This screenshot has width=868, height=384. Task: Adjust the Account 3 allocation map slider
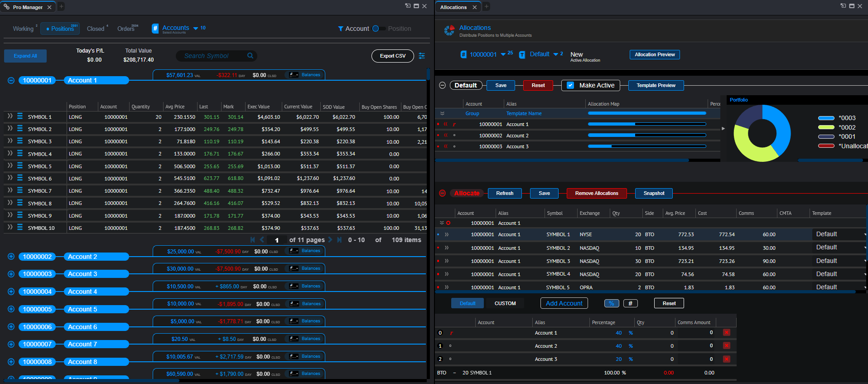coord(647,146)
